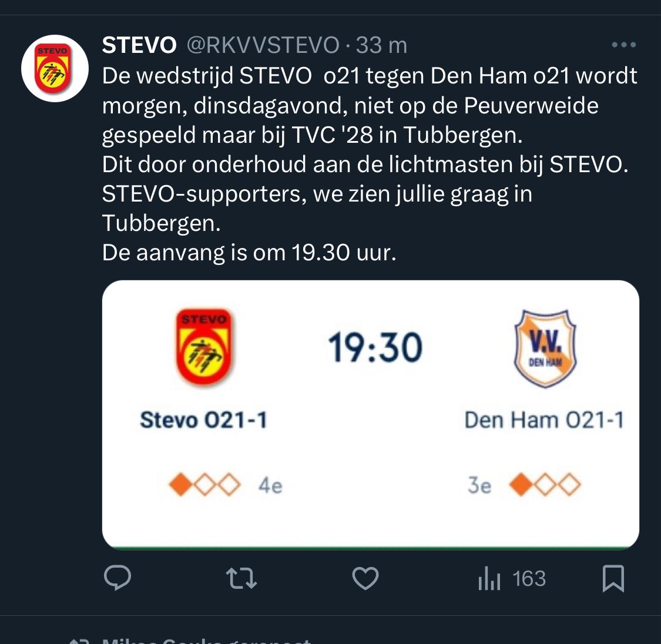The width and height of the screenshot is (661, 644).
Task: Click the reply speech bubble icon
Action: 118,578
